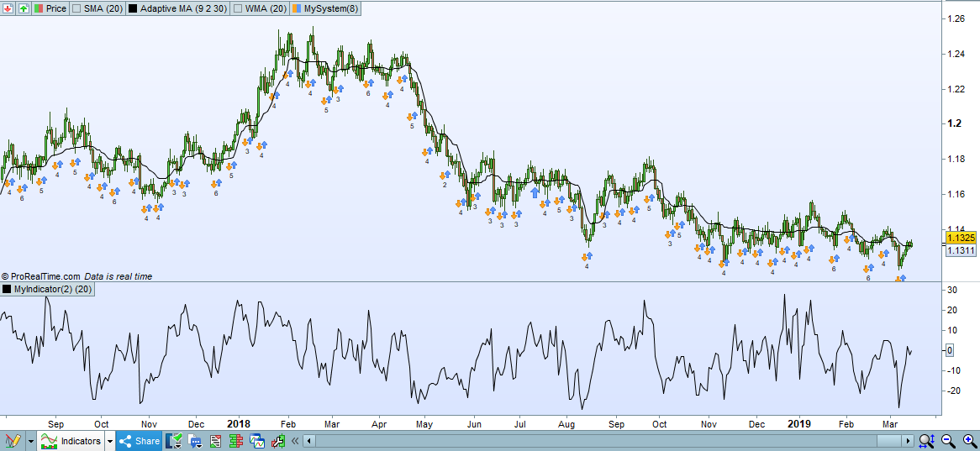The width and height of the screenshot is (980, 451).
Task: Open the multiple chart windows icon
Action: [256, 442]
